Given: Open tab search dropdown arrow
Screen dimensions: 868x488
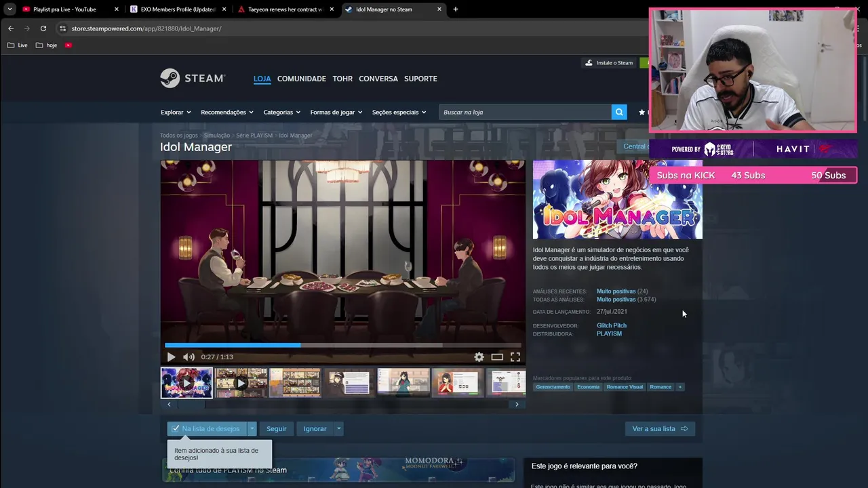Looking at the screenshot, I should click(9, 9).
